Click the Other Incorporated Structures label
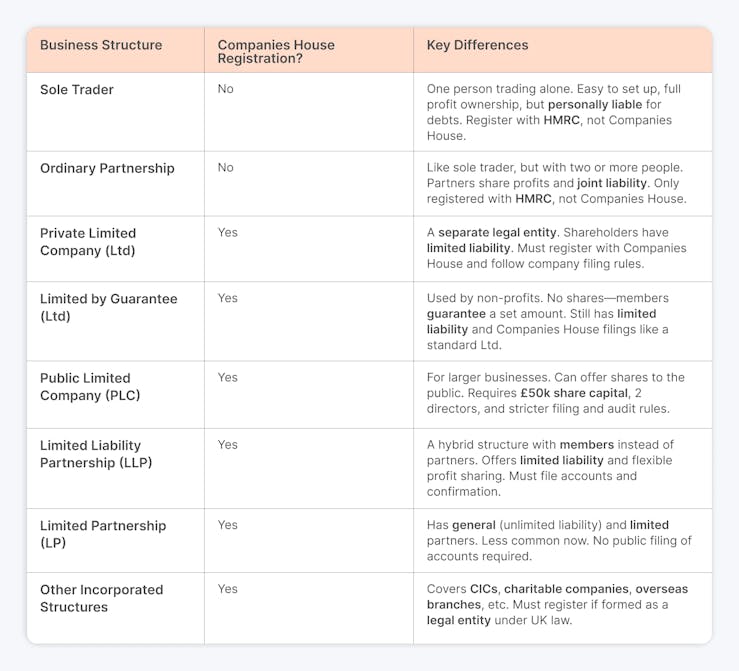The width and height of the screenshot is (739, 671). click(102, 598)
